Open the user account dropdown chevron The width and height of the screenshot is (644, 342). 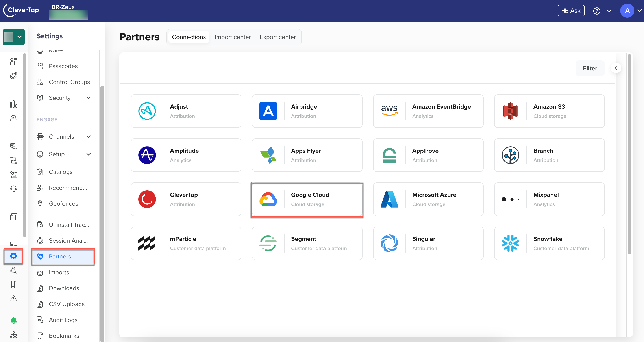640,11
